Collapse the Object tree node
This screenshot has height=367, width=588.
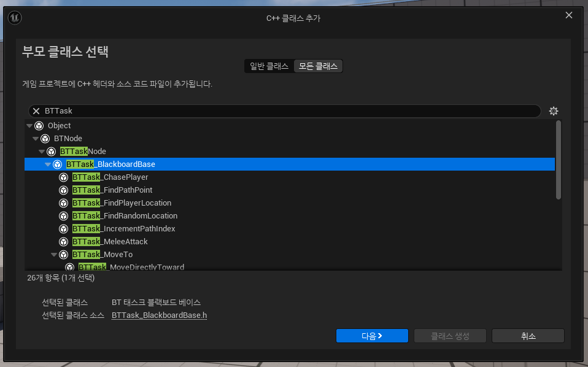coord(29,126)
